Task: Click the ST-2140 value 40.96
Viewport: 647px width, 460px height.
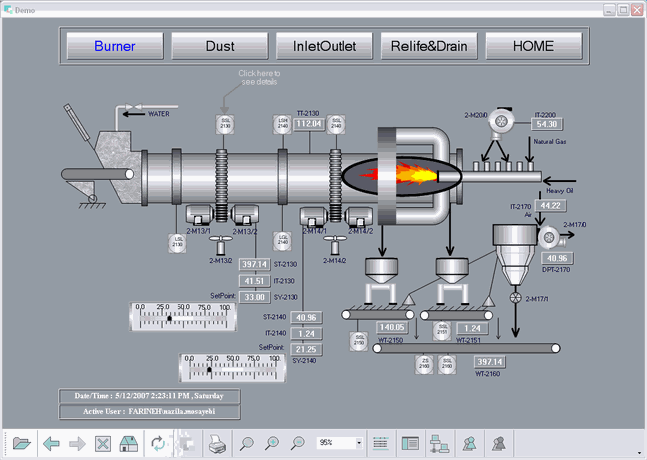Action: click(x=306, y=317)
